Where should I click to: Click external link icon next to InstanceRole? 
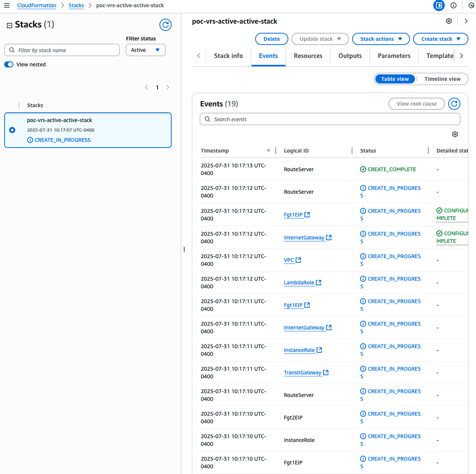click(320, 350)
